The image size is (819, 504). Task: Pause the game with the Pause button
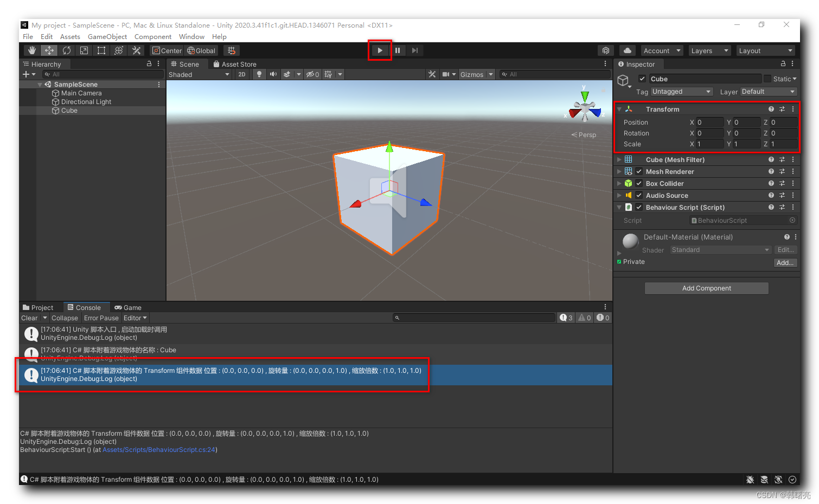pos(398,50)
